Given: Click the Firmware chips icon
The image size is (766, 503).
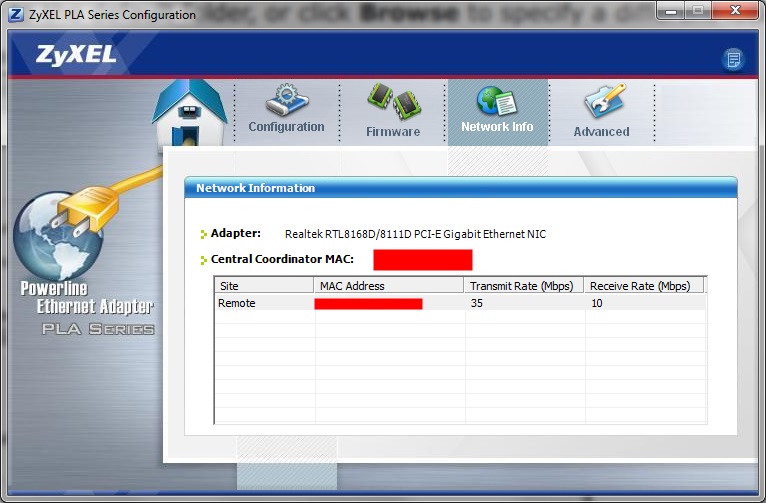Looking at the screenshot, I should click(x=394, y=102).
